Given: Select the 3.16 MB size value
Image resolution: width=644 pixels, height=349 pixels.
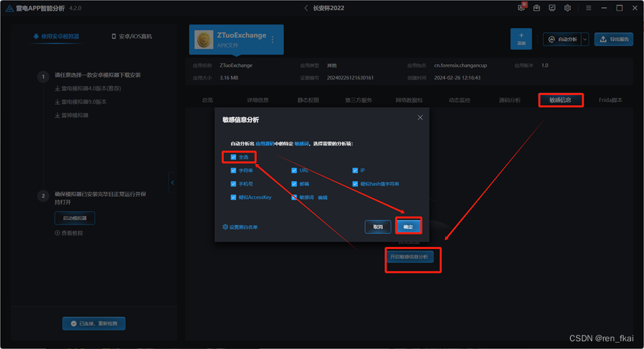Looking at the screenshot, I should [229, 78].
